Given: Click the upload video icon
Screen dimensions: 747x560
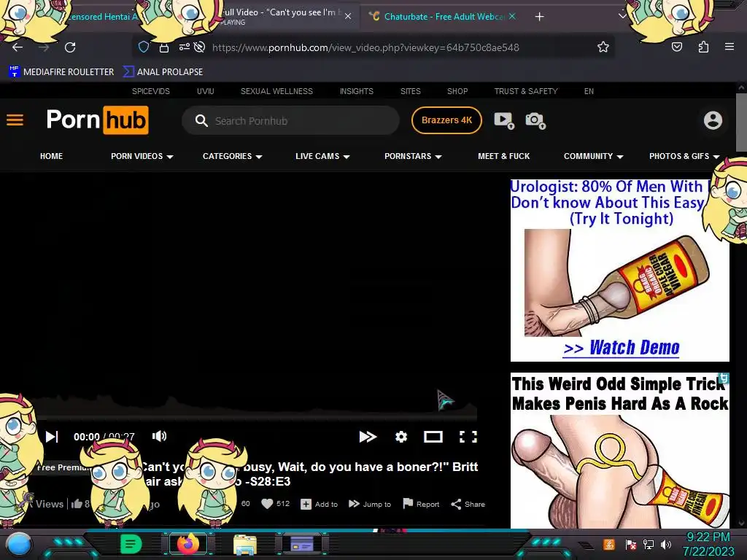Looking at the screenshot, I should point(504,120).
